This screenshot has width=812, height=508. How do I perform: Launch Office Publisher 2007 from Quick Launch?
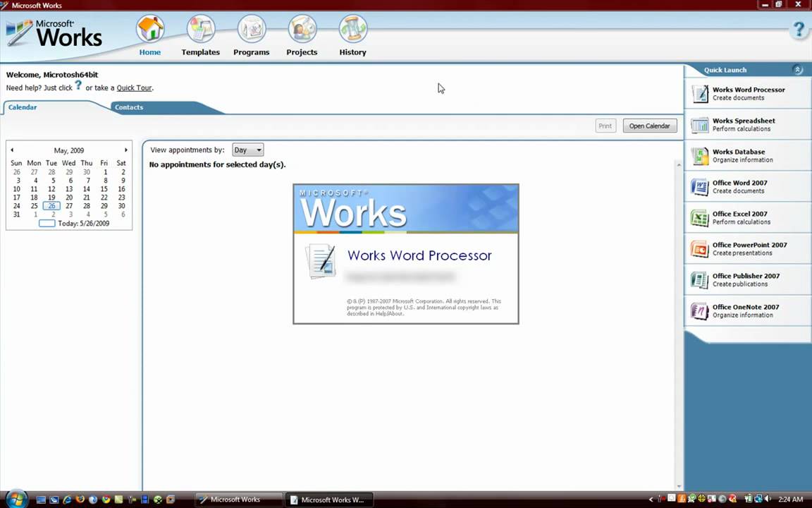[x=748, y=280]
